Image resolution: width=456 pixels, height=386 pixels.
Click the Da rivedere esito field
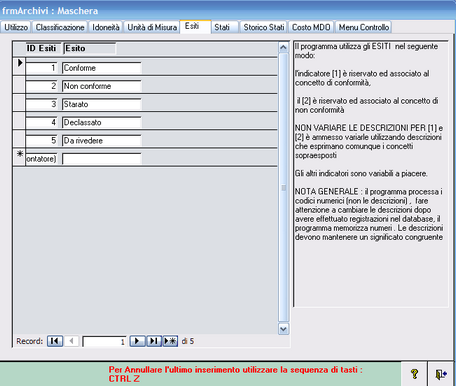click(102, 140)
